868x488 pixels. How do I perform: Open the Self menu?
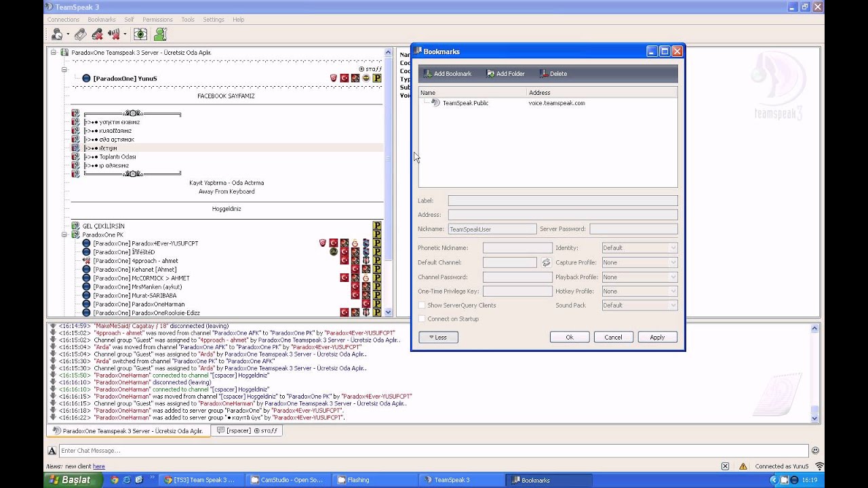point(129,20)
